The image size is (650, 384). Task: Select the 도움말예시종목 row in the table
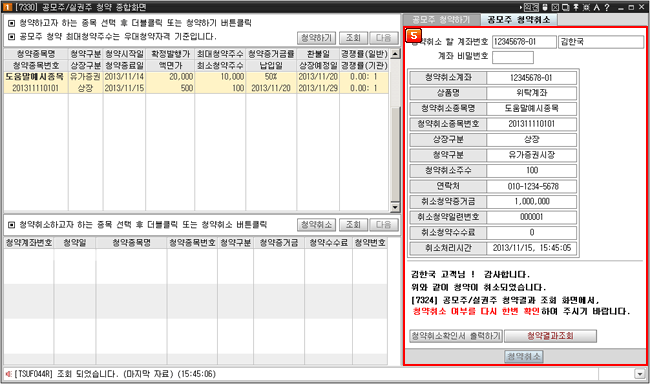[196, 82]
